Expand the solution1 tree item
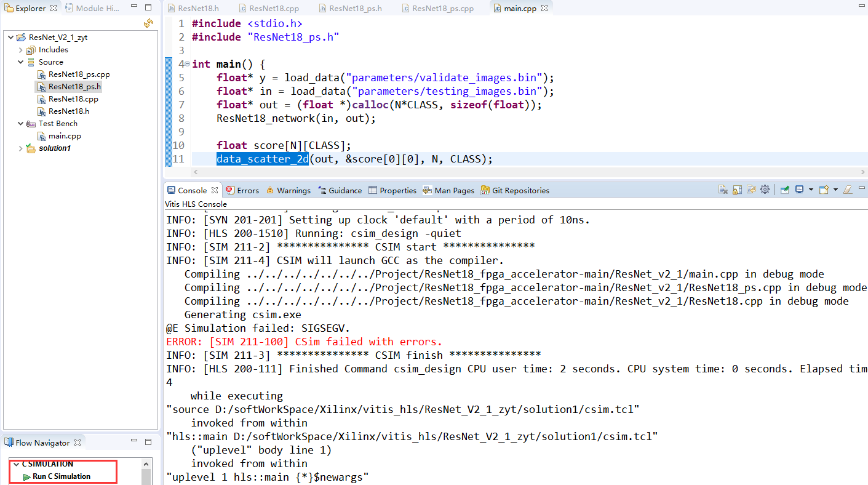Image resolution: width=868 pixels, height=485 pixels. coord(20,148)
